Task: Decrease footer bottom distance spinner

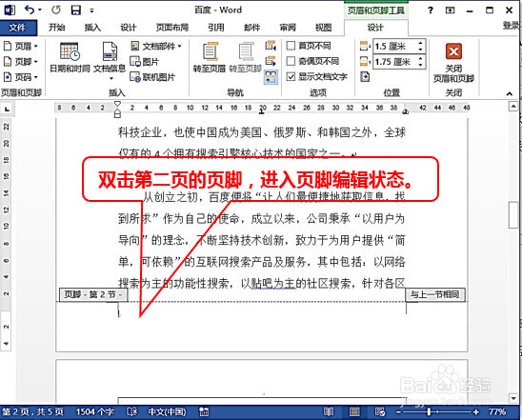Action: coord(421,65)
